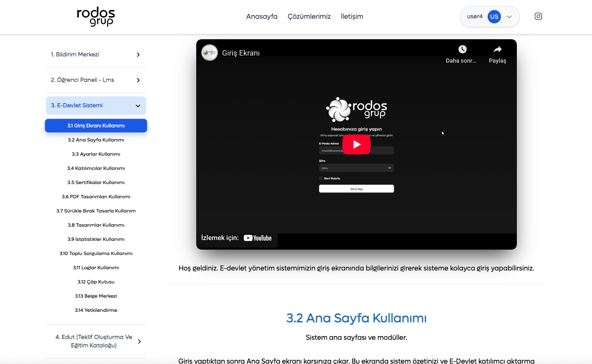Viewport: 592px width, 364px height.
Task: Click the video channel avatar icon
Action: pyautogui.click(x=210, y=53)
